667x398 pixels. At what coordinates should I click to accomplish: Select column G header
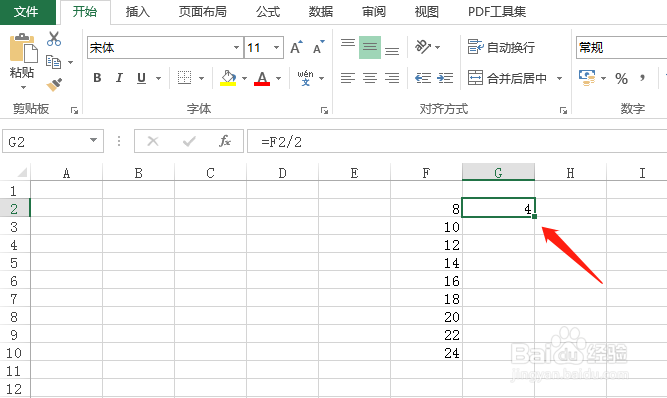click(498, 173)
